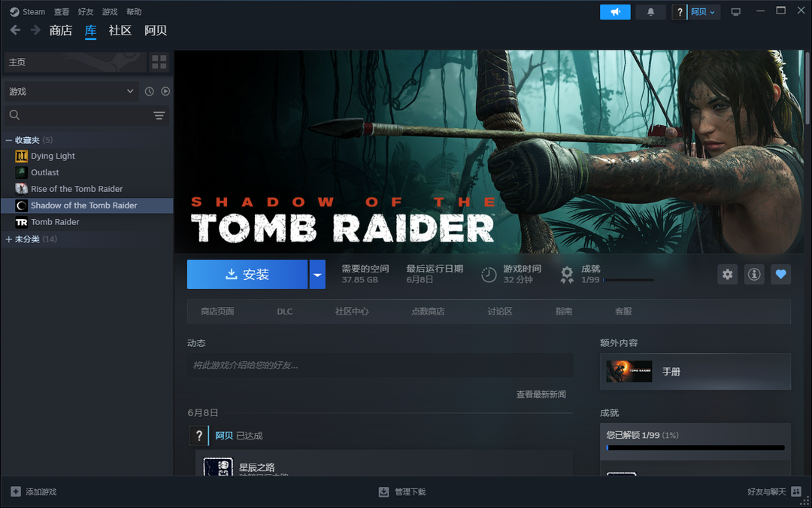The width and height of the screenshot is (812, 508).
Task: Click the 安装 install button
Action: pos(247,274)
